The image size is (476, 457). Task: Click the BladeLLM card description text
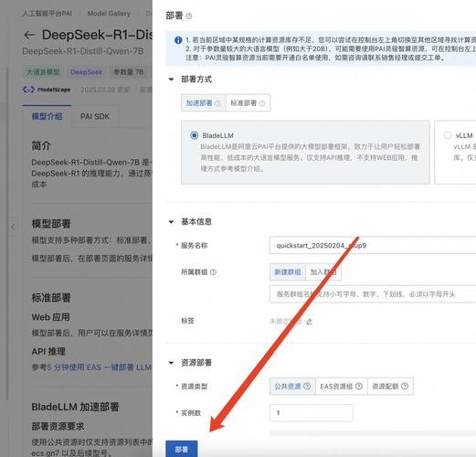310,157
